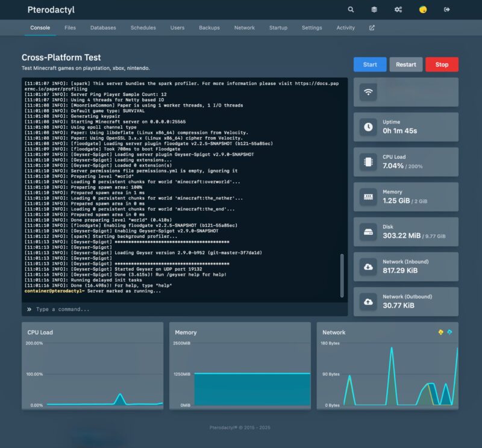Click the yellow inbound legend icon on Network chart
Screen dimensions: 482x448
point(440,332)
